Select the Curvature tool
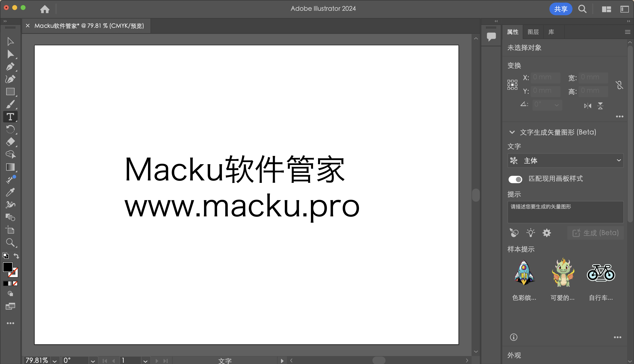 (x=10, y=79)
